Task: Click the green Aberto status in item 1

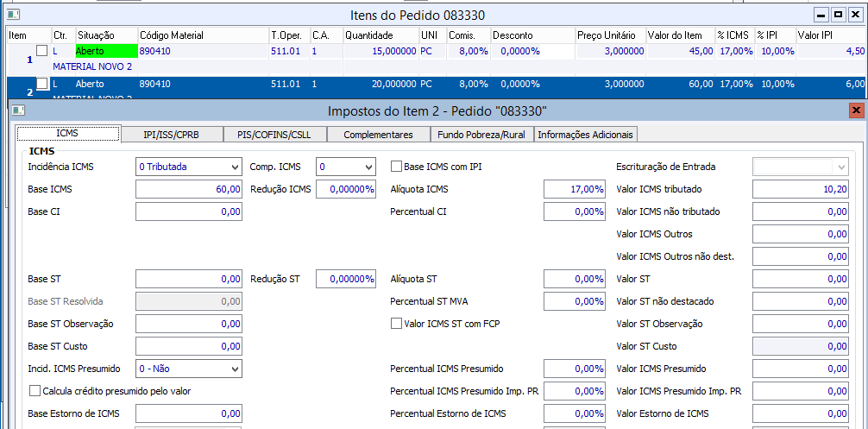Action: pyautogui.click(x=106, y=51)
